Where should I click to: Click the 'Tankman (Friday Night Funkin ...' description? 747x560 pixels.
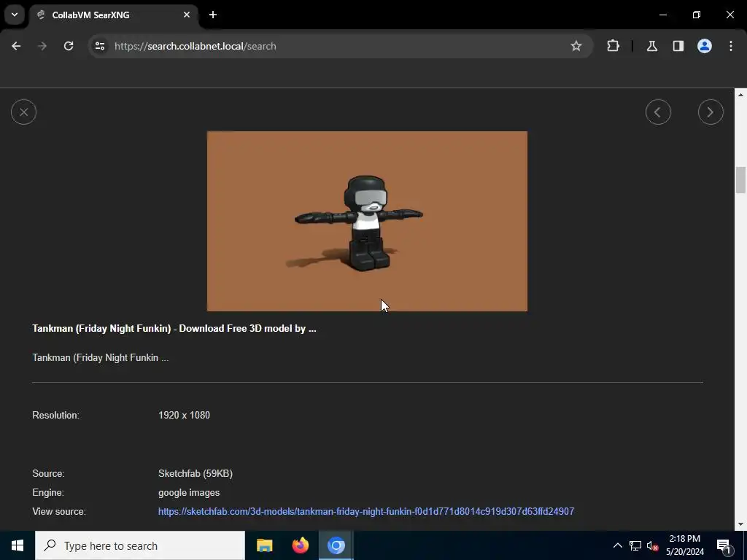point(100,357)
